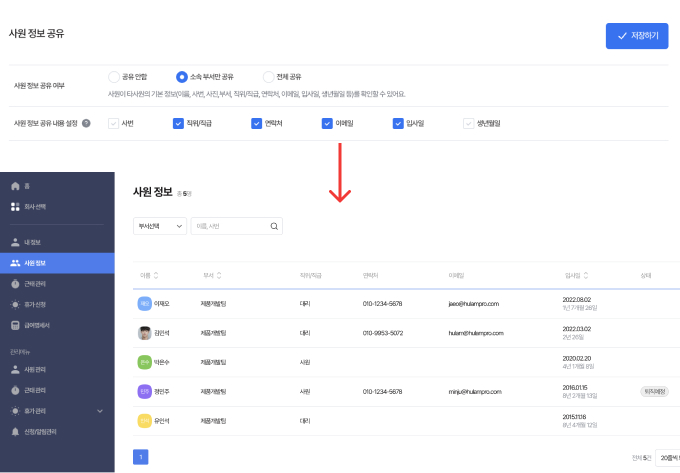Click the 저장하기 save button
The image size is (680, 473).
(x=636, y=36)
